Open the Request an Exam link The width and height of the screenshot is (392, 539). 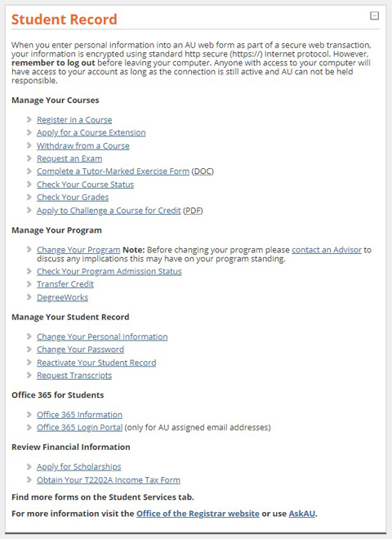(69, 158)
